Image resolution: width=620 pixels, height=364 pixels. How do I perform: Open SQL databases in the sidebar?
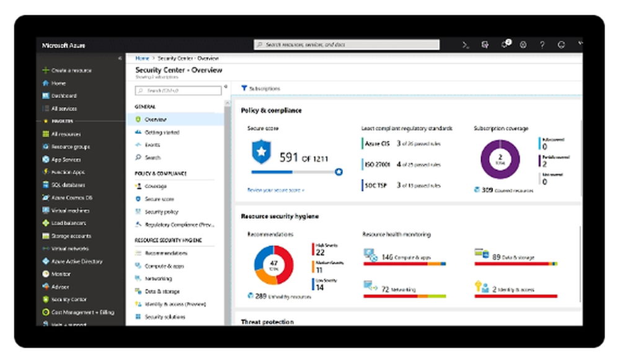coord(64,185)
